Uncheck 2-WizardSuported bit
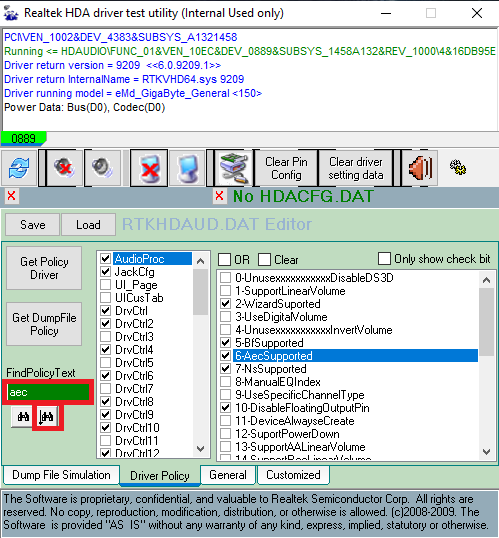 tap(225, 304)
